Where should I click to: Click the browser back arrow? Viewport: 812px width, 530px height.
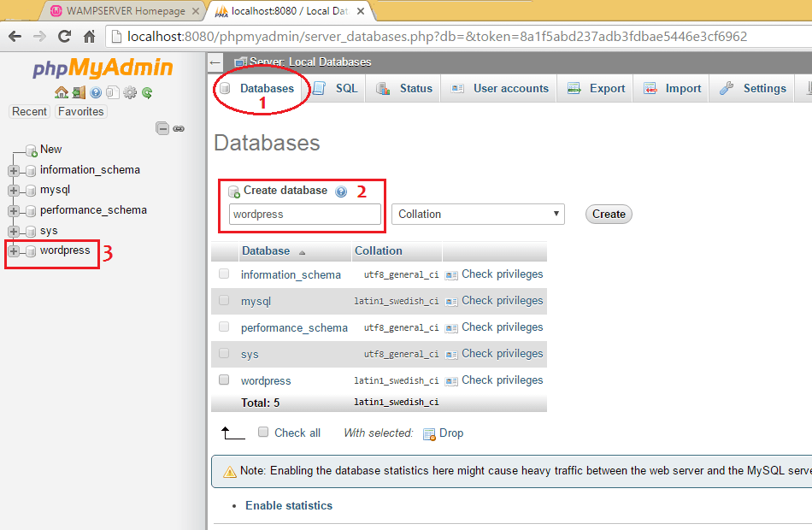coord(15,36)
